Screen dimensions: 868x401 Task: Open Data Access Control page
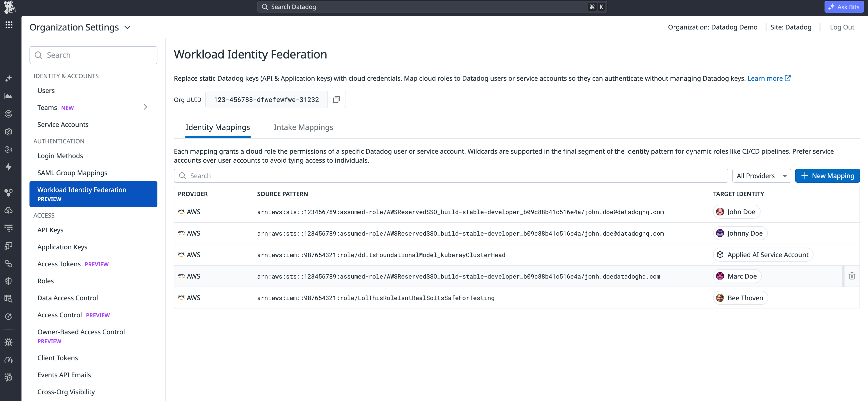67,298
